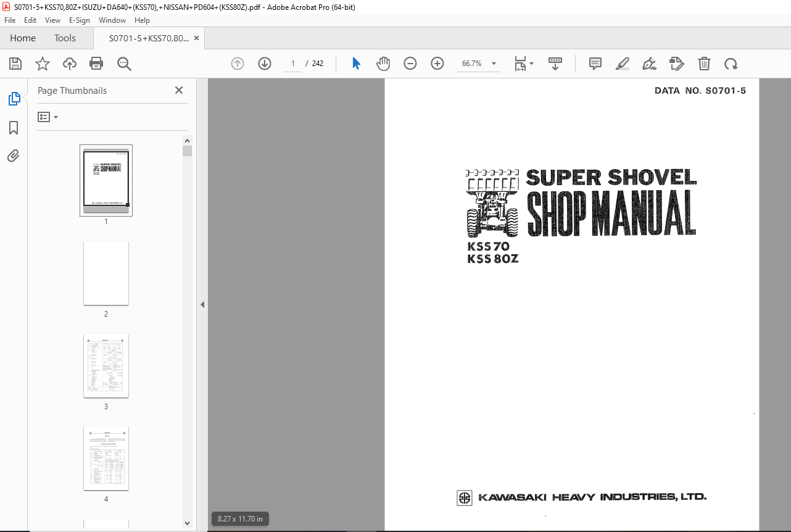791x532 pixels.
Task: Open the Window menu
Action: (x=112, y=20)
